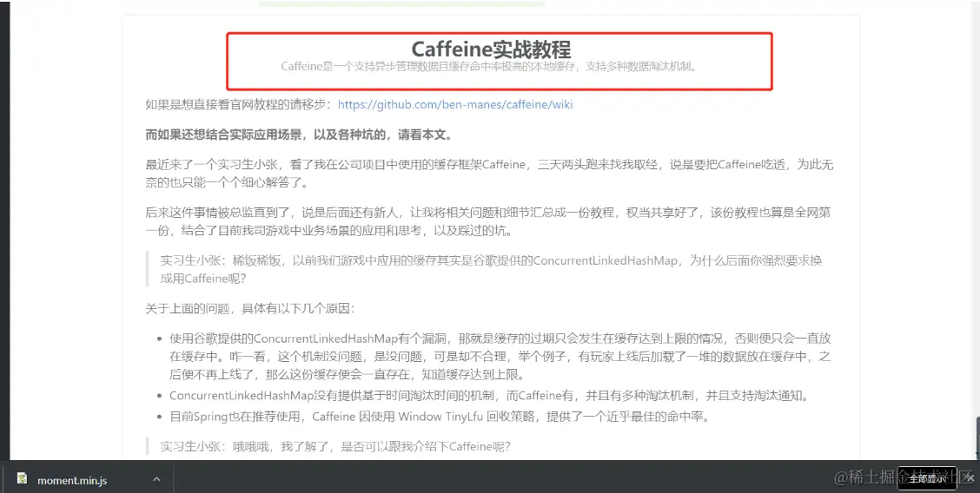Click the text 如果是想直接看官网教程的请移步
This screenshot has height=493, width=980.
[x=240, y=104]
